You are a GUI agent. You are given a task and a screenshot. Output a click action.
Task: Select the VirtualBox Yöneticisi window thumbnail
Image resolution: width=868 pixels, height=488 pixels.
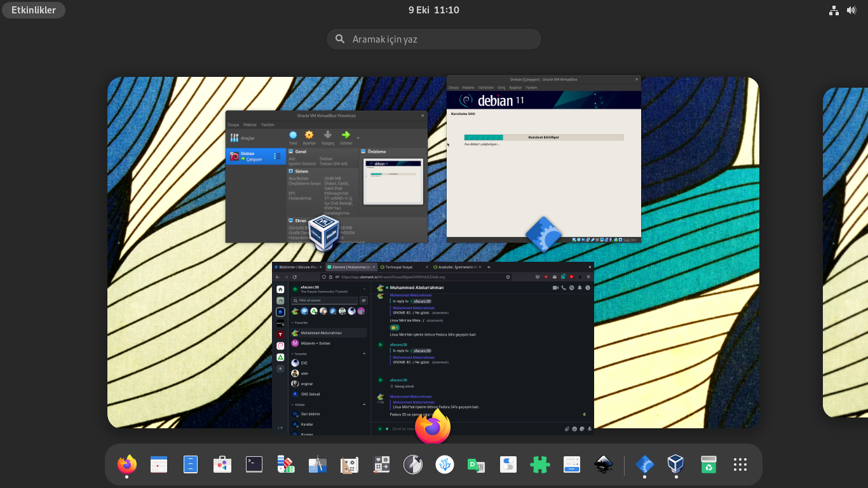coord(327,177)
